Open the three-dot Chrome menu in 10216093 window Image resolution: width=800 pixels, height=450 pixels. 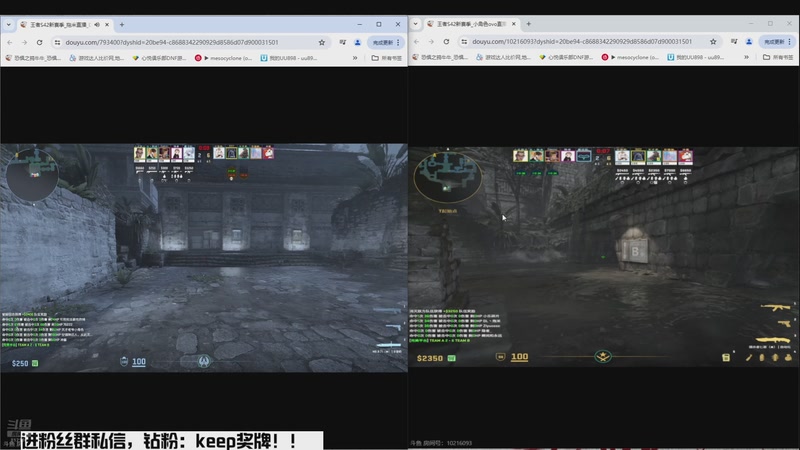point(790,41)
